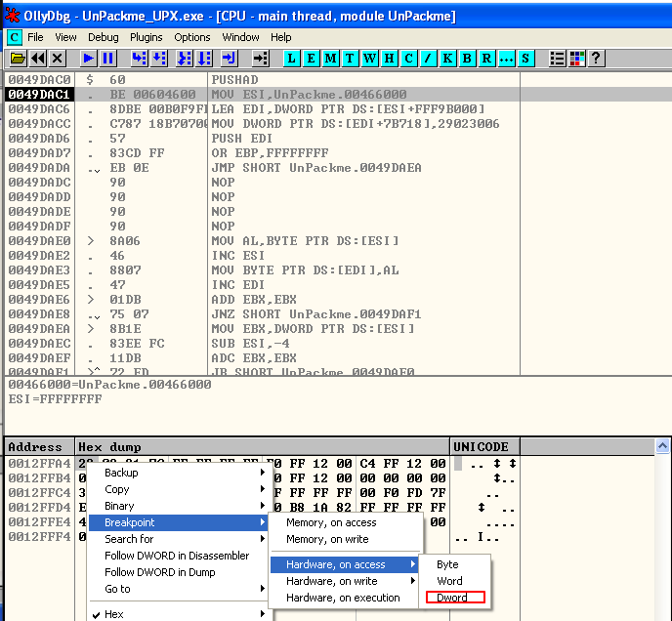Click the Close program X icon
Image resolution: width=672 pixels, height=621 pixels.
(x=57, y=59)
